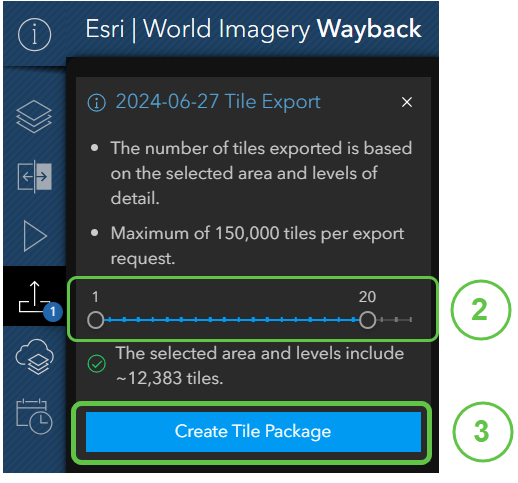
Task: Click the info icon beside Tile Export title
Action: click(97, 102)
